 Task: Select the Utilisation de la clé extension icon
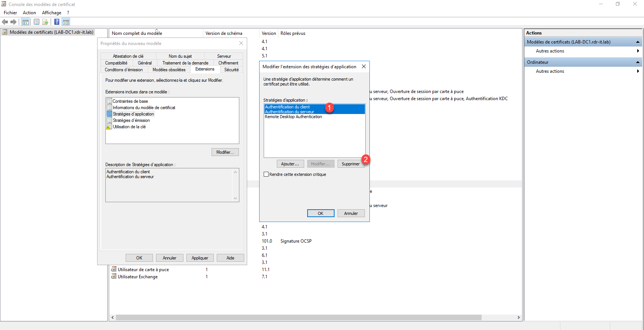coord(109,127)
